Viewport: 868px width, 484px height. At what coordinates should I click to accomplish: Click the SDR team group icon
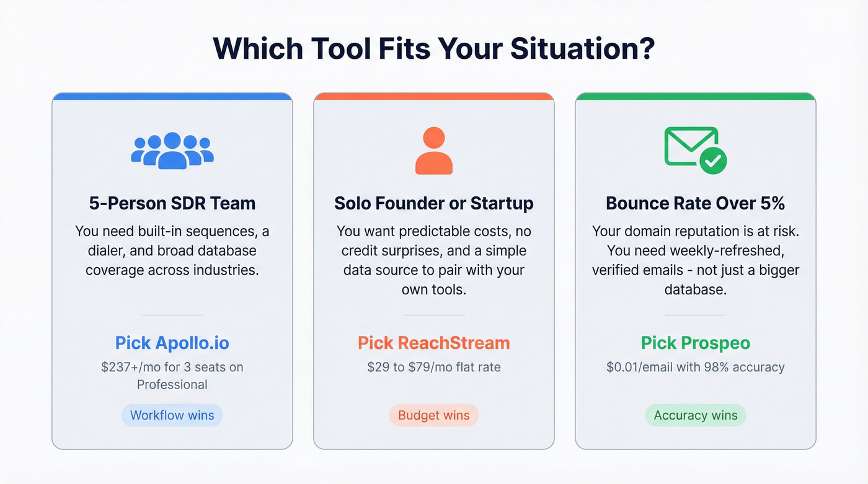(x=172, y=151)
